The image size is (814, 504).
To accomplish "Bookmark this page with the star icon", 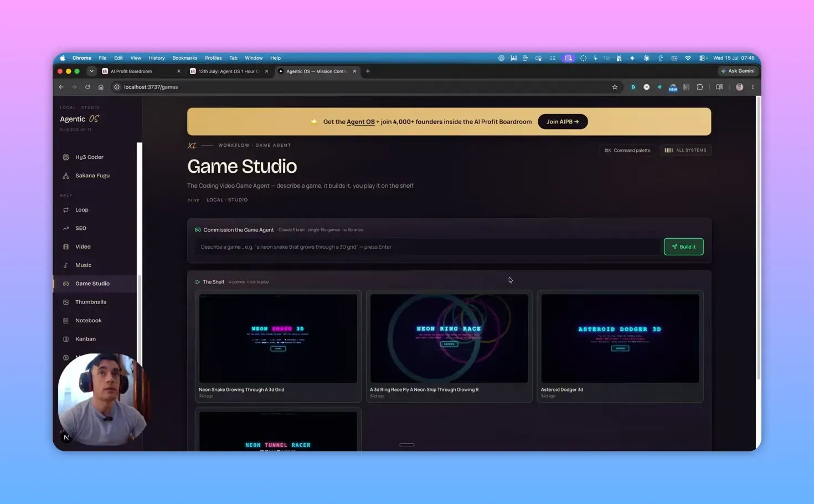I will point(615,87).
